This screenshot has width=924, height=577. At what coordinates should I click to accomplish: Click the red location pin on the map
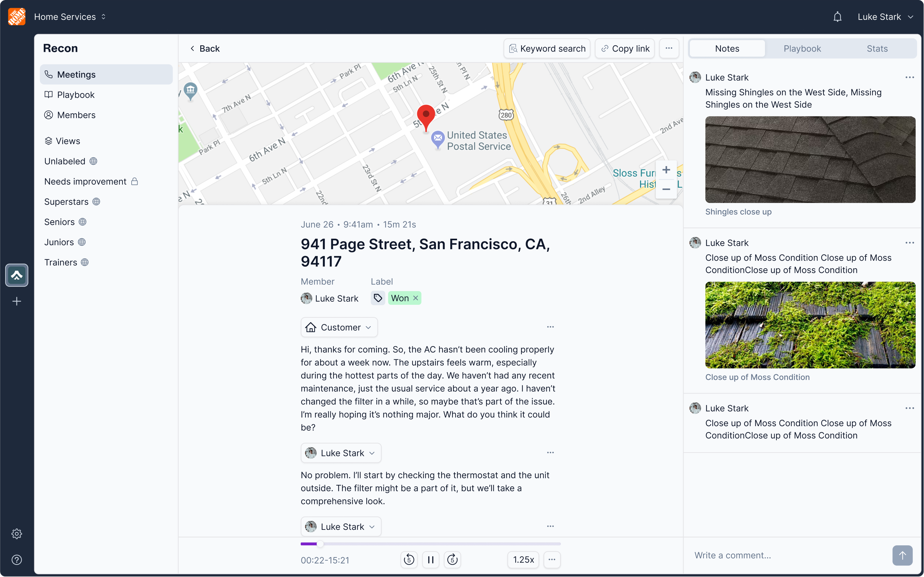tap(426, 118)
